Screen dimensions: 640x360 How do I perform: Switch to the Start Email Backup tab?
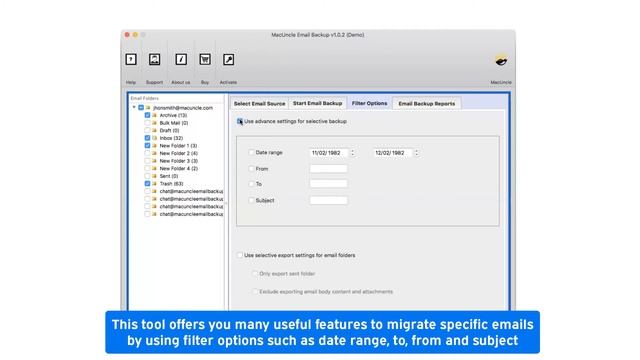pyautogui.click(x=318, y=103)
